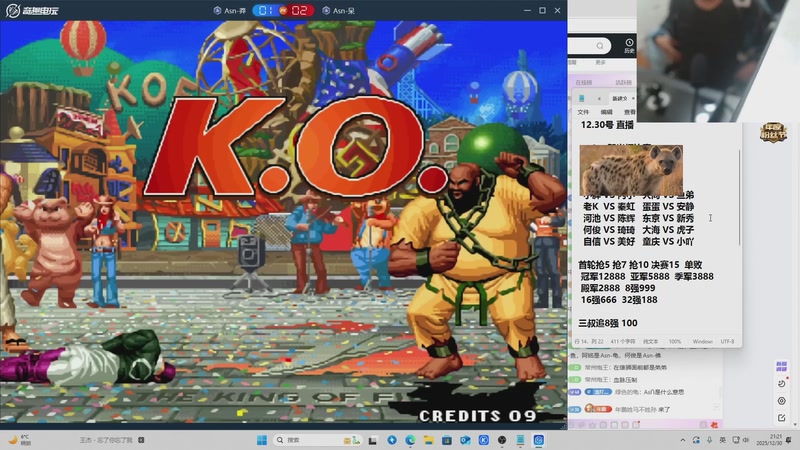Screen dimensions: 800x450
Task: Click the text '东京 VS 新秀'
Action: pyautogui.click(x=668, y=218)
